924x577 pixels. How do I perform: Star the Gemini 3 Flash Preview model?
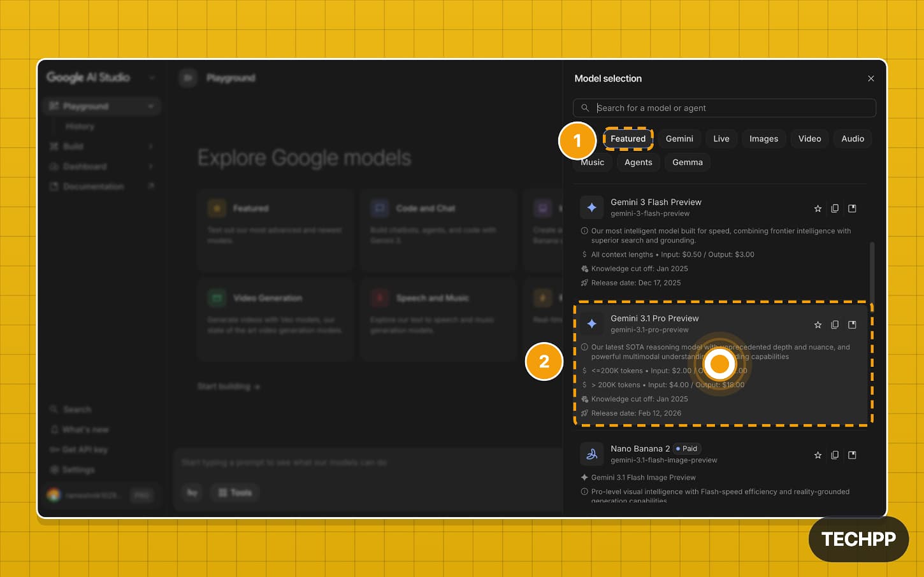click(x=818, y=208)
